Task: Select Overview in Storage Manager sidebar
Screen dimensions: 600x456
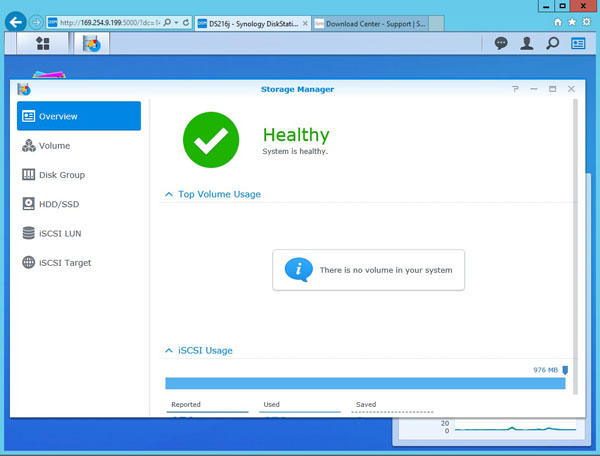Action: [79, 116]
